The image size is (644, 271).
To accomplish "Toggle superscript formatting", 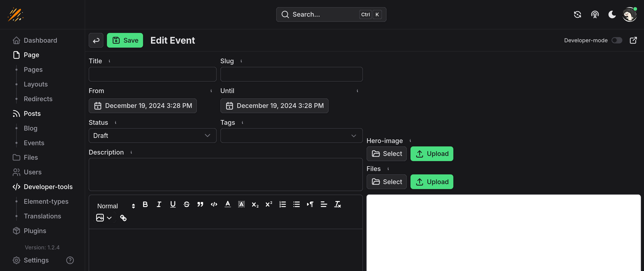I will click(x=269, y=204).
